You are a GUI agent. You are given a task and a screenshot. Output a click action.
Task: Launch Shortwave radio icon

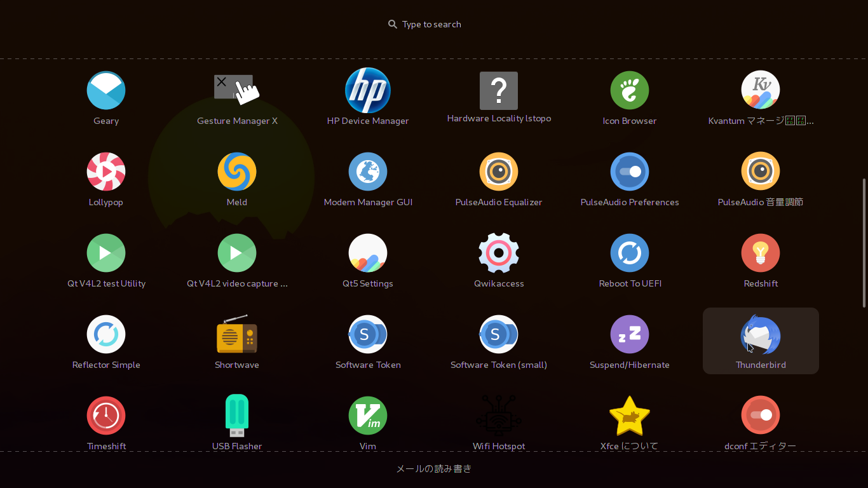237,334
